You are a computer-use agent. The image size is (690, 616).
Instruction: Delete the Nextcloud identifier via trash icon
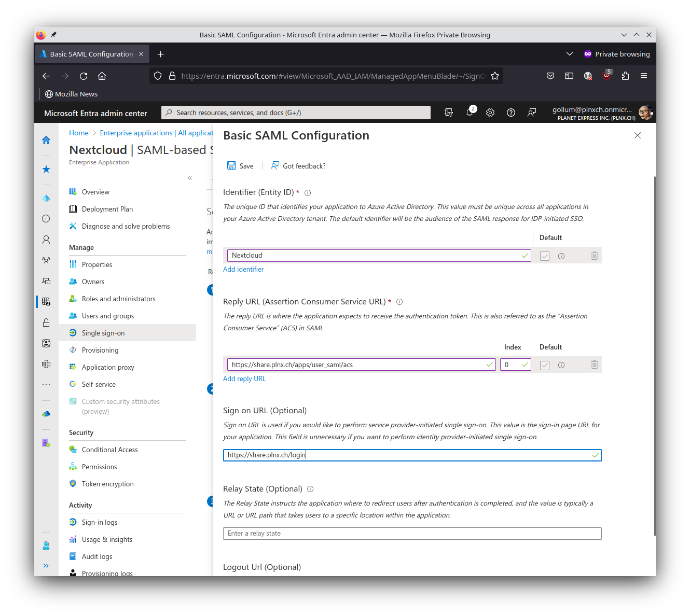point(594,255)
